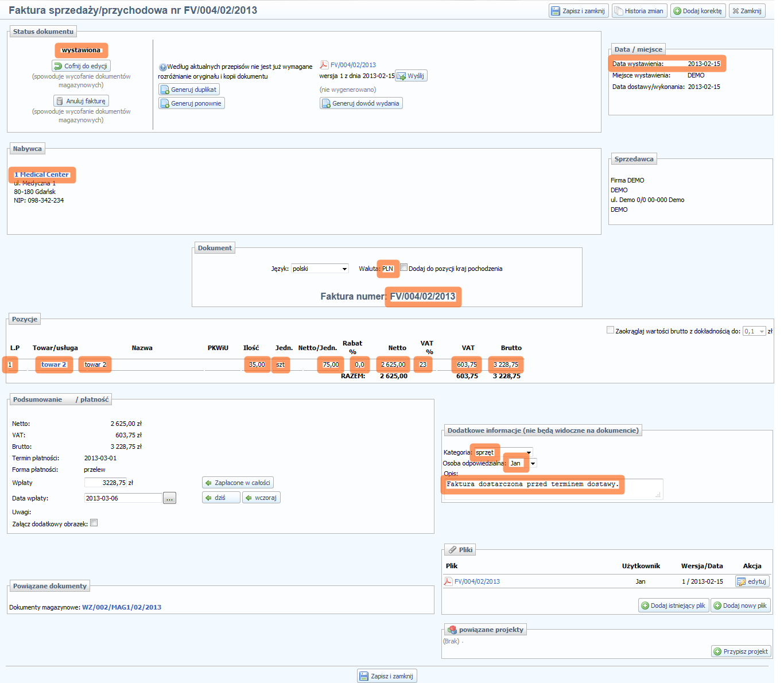The height and width of the screenshot is (683, 784).
Task: Click the Zapłacone w całości button
Action: pyautogui.click(x=238, y=483)
